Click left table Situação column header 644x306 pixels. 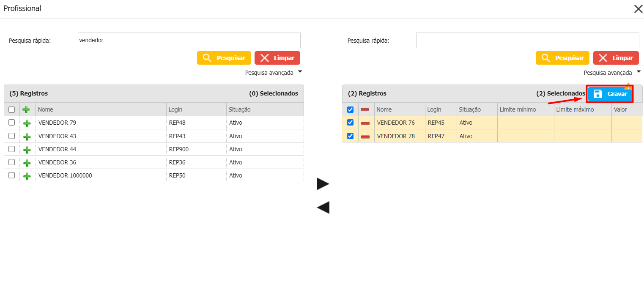[x=265, y=109]
